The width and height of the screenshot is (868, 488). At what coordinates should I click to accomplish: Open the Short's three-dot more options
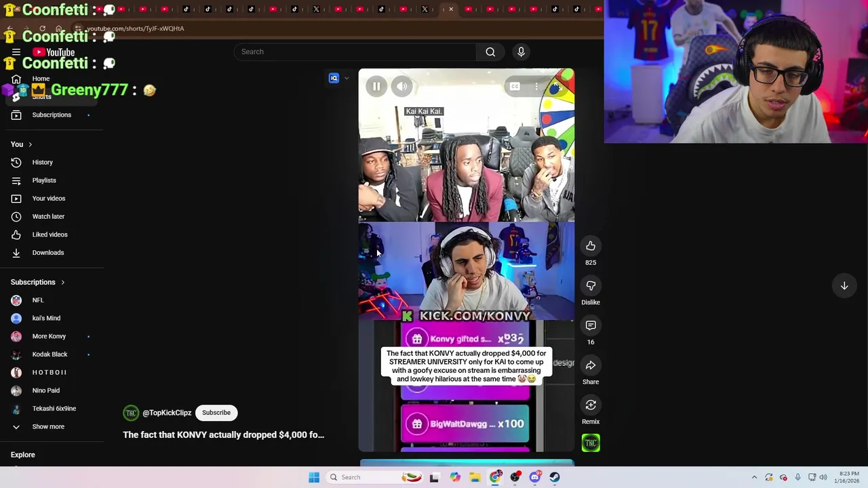(x=536, y=86)
